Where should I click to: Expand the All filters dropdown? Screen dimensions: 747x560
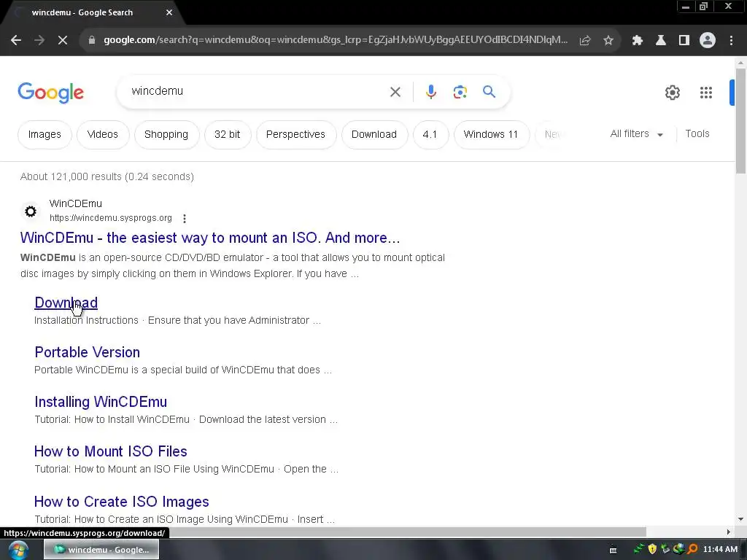[x=636, y=134]
